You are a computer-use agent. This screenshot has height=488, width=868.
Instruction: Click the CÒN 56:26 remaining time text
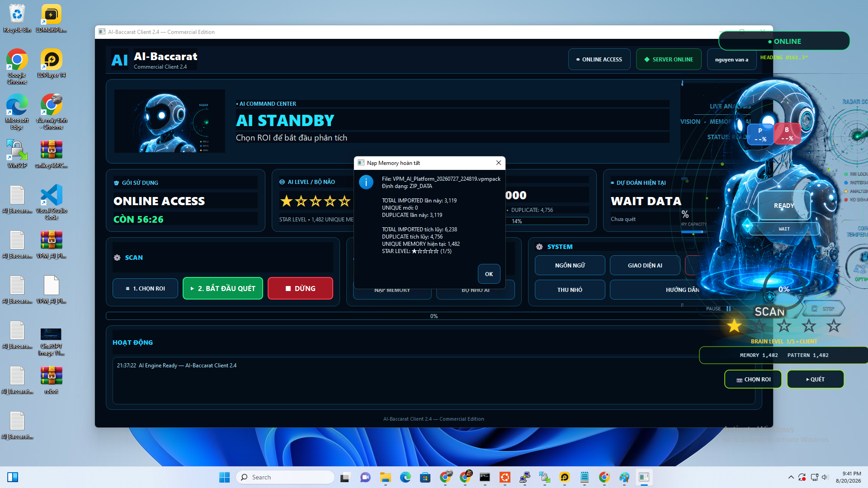click(138, 219)
